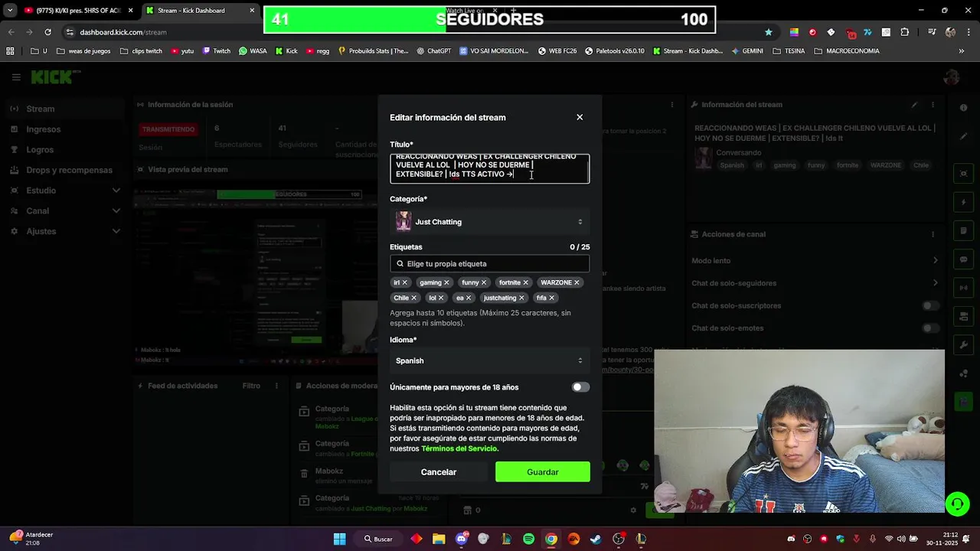Open the Windows Start menu

point(339,539)
